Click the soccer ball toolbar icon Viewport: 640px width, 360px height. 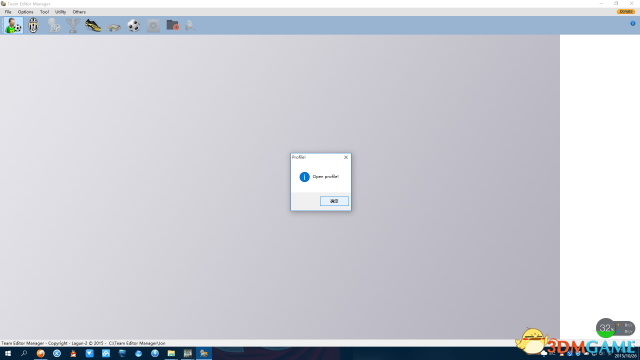pyautogui.click(x=133, y=26)
